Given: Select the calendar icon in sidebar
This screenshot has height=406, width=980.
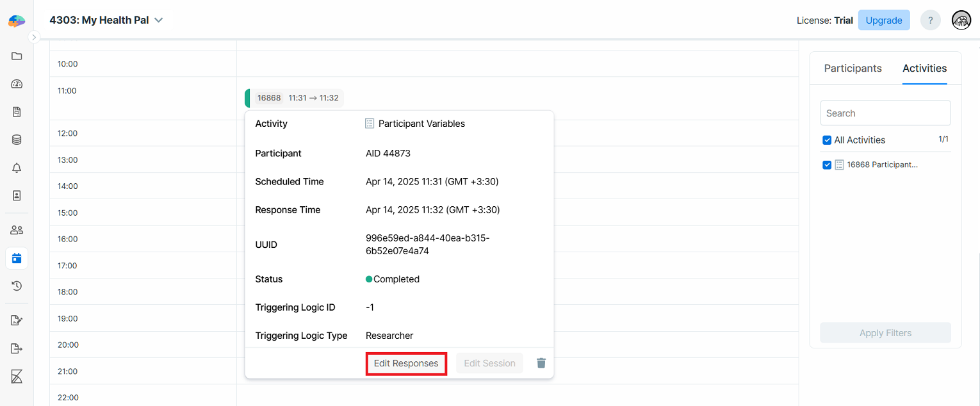Looking at the screenshot, I should (17, 258).
